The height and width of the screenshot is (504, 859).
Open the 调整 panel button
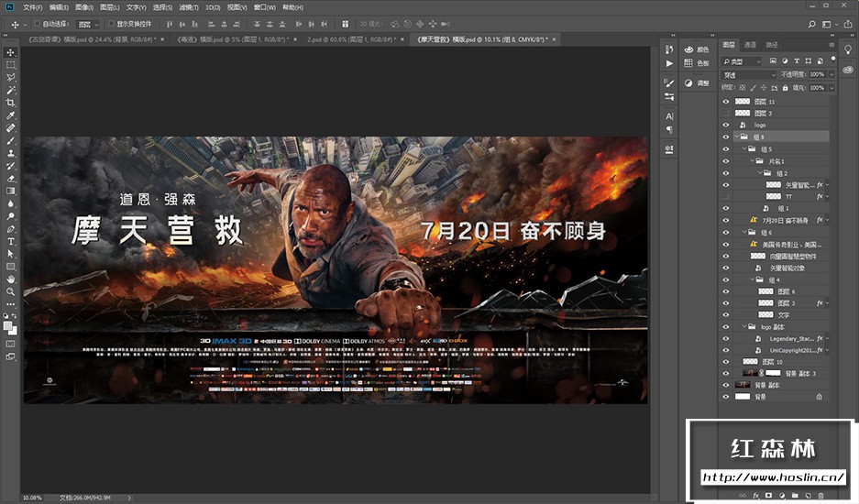tap(697, 83)
